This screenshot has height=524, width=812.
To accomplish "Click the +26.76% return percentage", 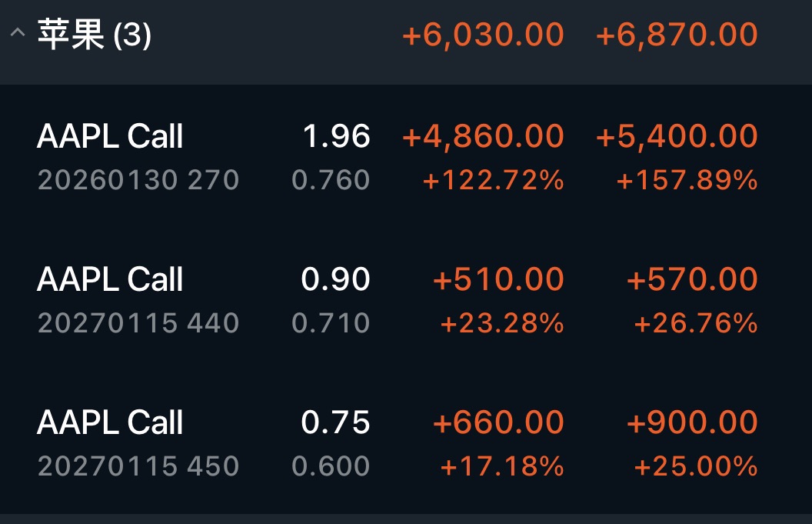I will point(695,323).
